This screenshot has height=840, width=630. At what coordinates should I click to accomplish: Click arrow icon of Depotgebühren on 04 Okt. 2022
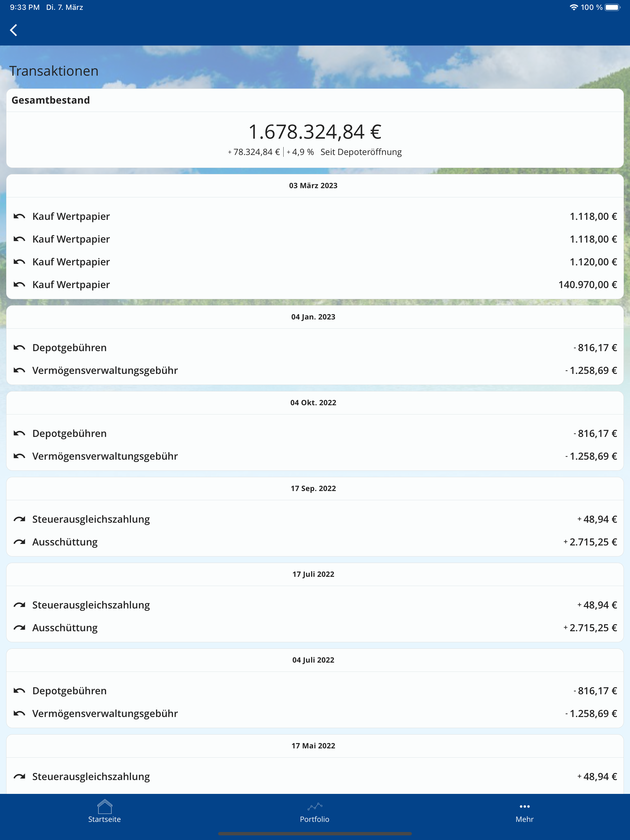[x=19, y=434]
